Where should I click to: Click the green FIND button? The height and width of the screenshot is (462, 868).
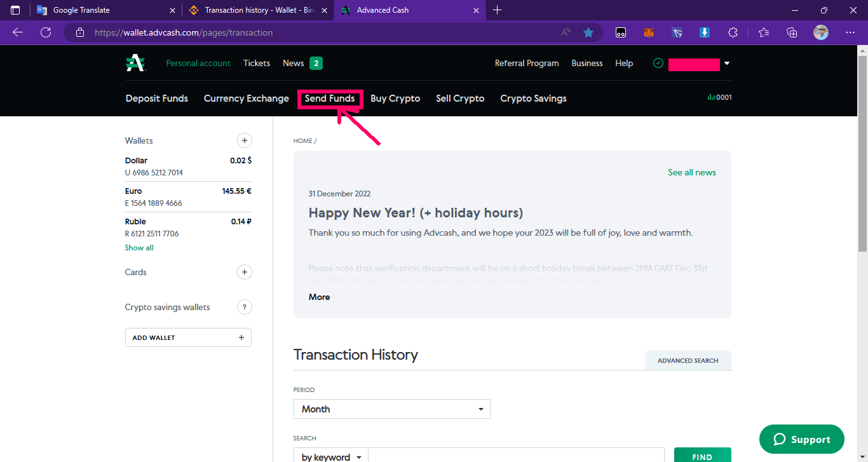702,455
